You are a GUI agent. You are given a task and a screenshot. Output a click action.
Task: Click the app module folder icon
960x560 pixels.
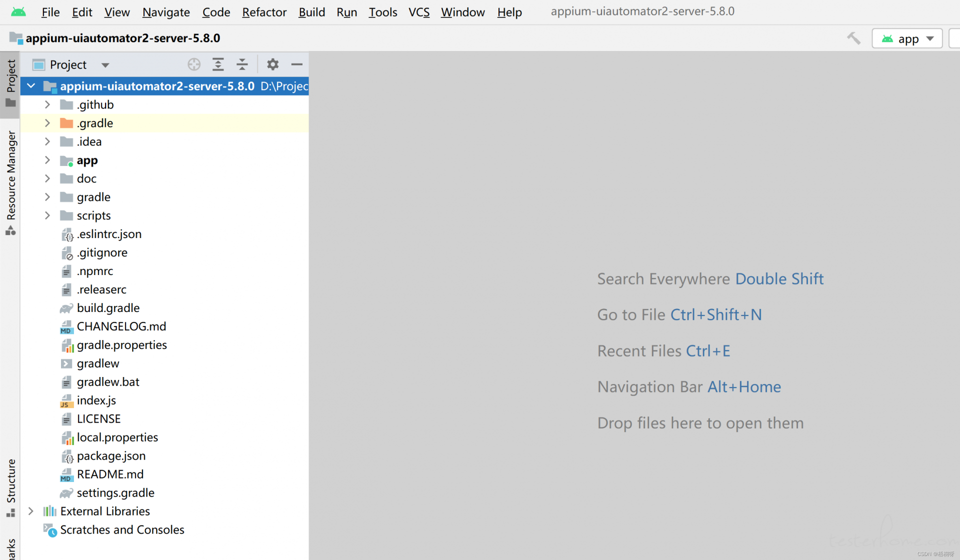click(x=66, y=160)
